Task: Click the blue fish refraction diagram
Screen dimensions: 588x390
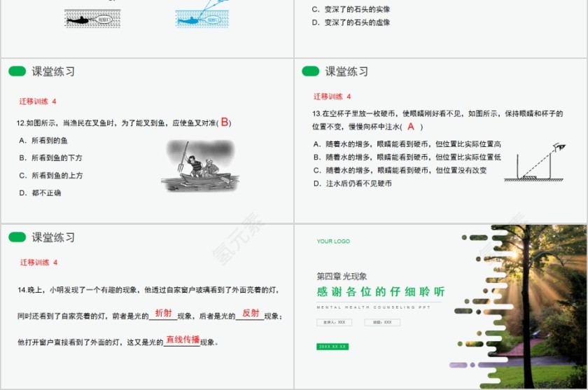Action: [x=202, y=15]
